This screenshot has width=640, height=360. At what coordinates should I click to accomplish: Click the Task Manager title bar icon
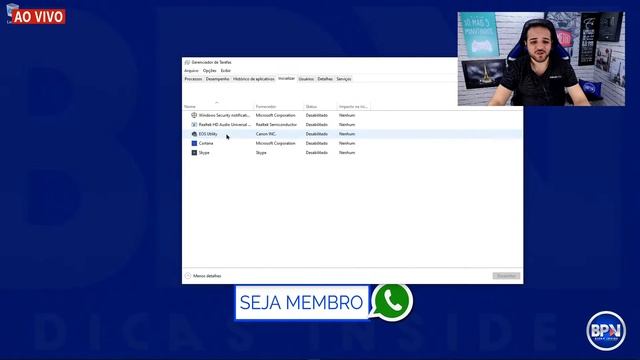(187, 62)
